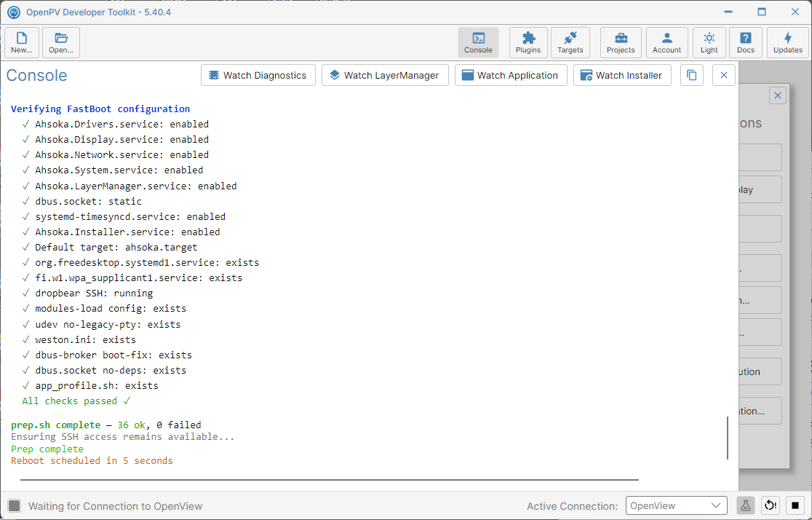Click the OpenPV logo in the title bar
Image resolution: width=812 pixels, height=520 pixels.
(14, 12)
